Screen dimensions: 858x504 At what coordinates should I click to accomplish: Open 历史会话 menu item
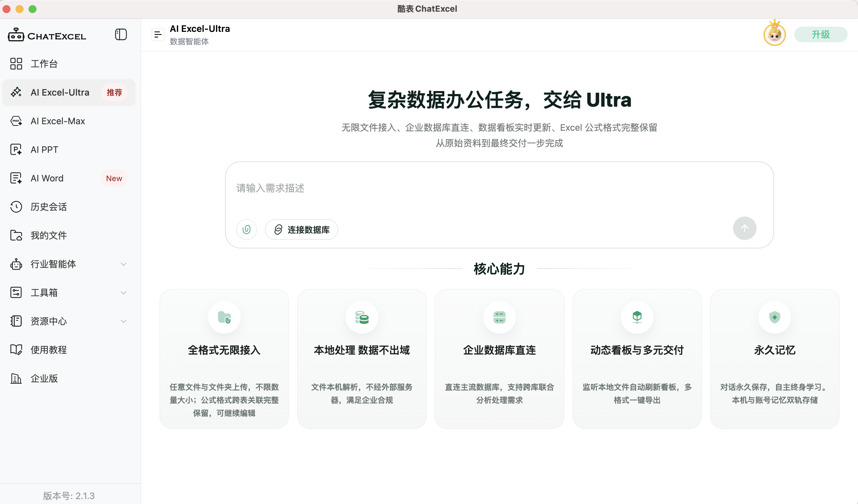[x=69, y=206]
